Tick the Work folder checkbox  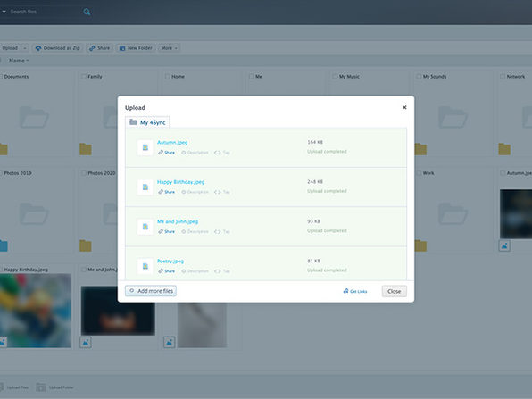click(419, 173)
